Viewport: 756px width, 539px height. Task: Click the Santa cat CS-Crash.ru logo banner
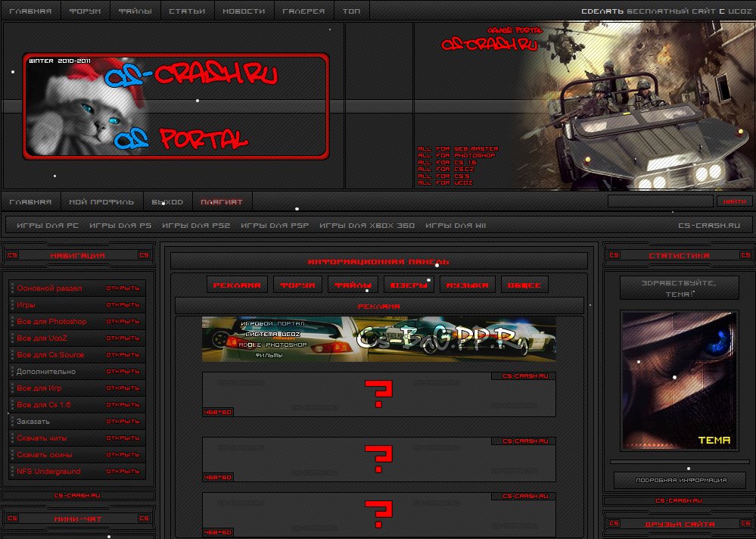176,106
